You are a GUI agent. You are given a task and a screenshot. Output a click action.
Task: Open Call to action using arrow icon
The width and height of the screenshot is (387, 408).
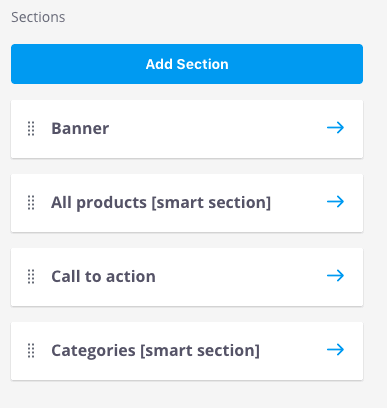click(335, 275)
